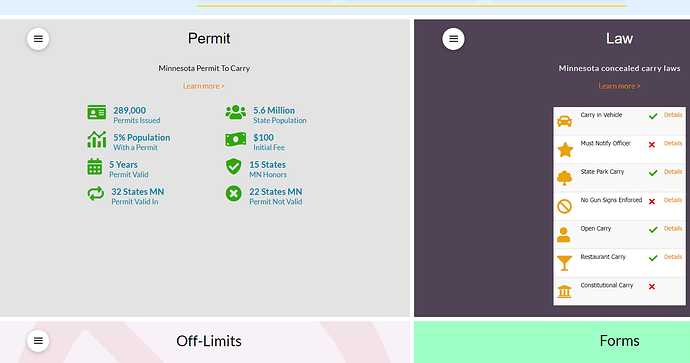
Task: Follow Learn more link under Permit
Action: click(x=204, y=86)
